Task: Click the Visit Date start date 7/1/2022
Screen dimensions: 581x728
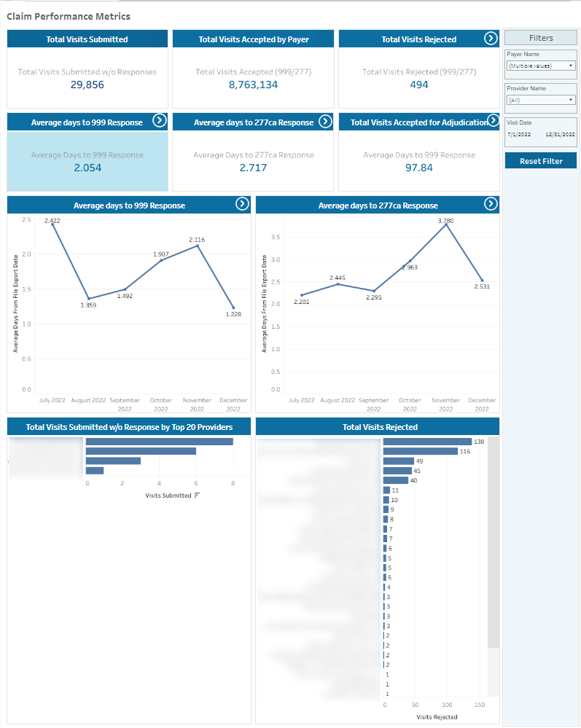Action: 518,135
